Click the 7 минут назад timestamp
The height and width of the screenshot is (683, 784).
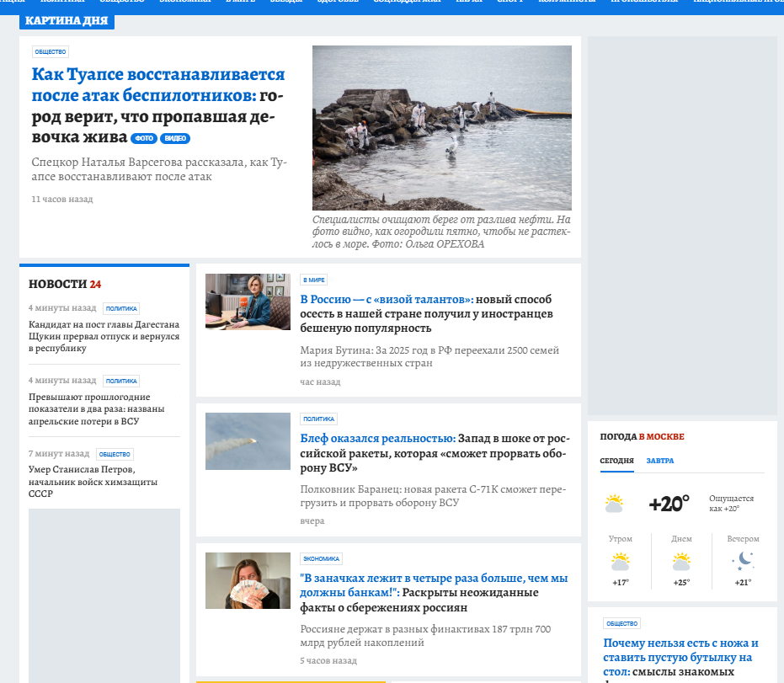click(59, 454)
